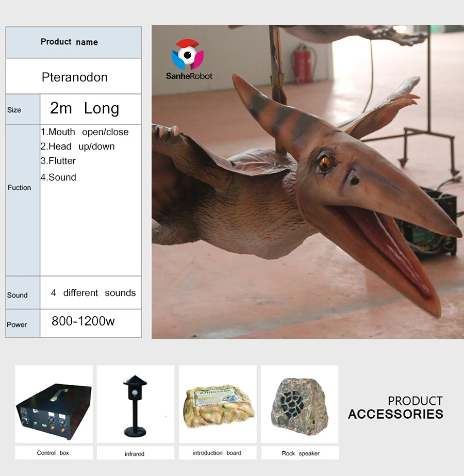The image size is (464, 476).
Task: Click the SanheRobot logo
Action: click(x=189, y=59)
